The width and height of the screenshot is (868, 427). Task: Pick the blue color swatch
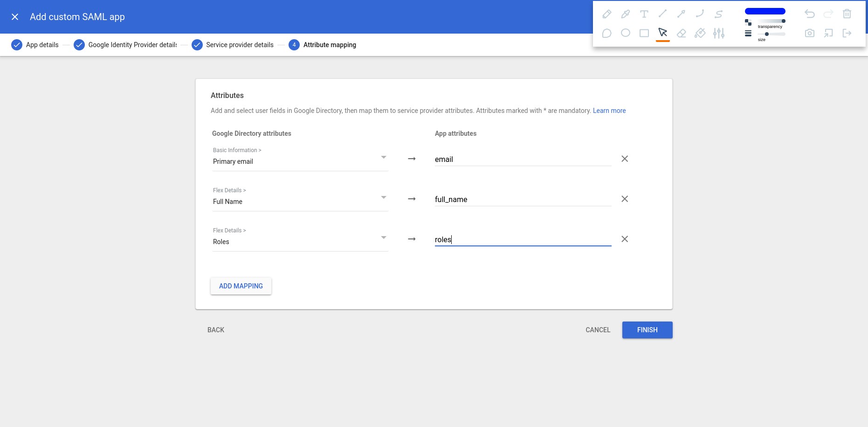click(765, 11)
